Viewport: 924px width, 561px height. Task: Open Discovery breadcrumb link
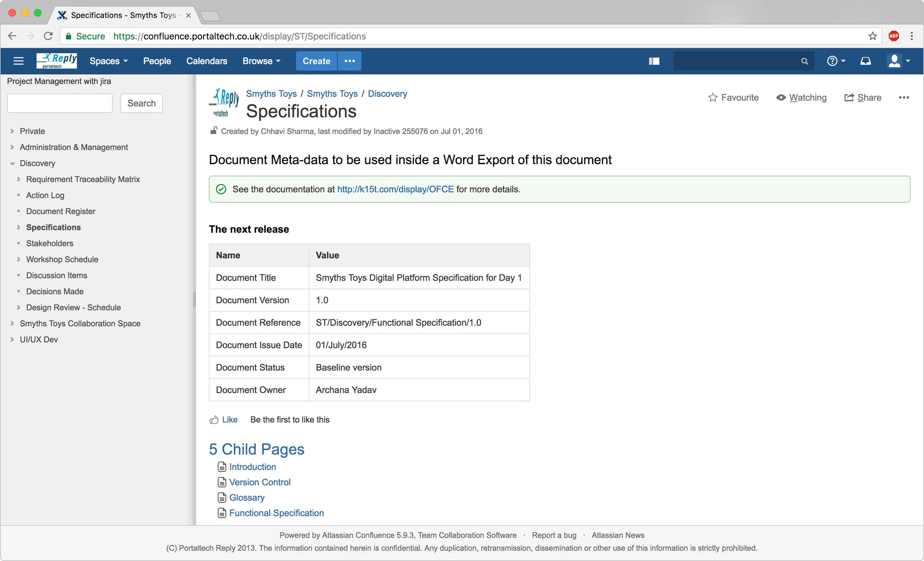pos(387,94)
